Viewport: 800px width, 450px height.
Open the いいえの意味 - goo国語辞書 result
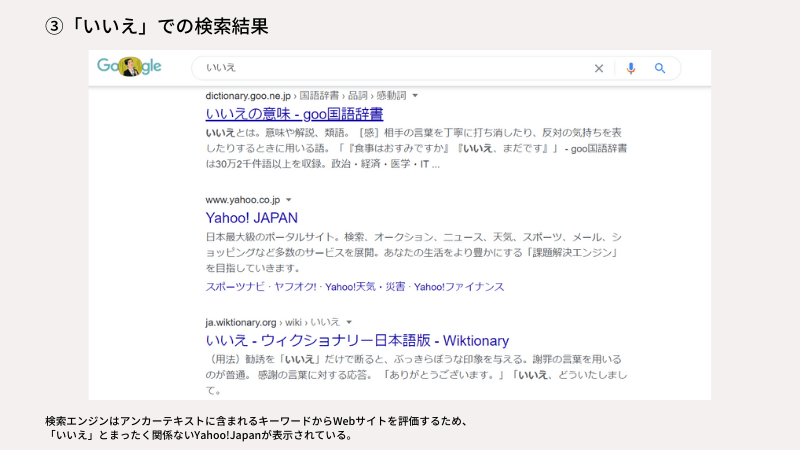pos(294,114)
